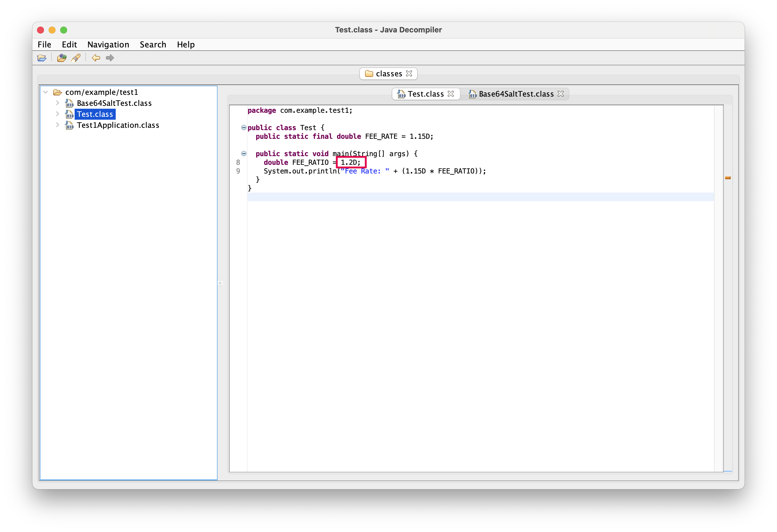
Task: Close the classes folder tab
Action: (409, 73)
